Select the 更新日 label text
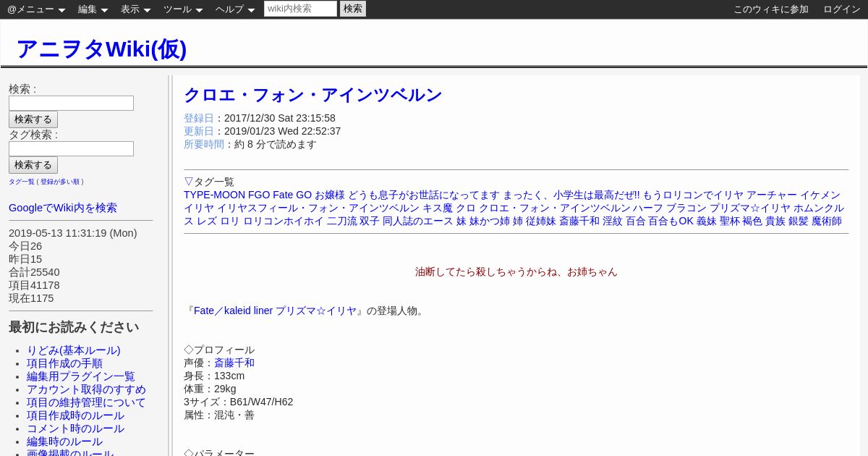The image size is (868, 456). 199,131
